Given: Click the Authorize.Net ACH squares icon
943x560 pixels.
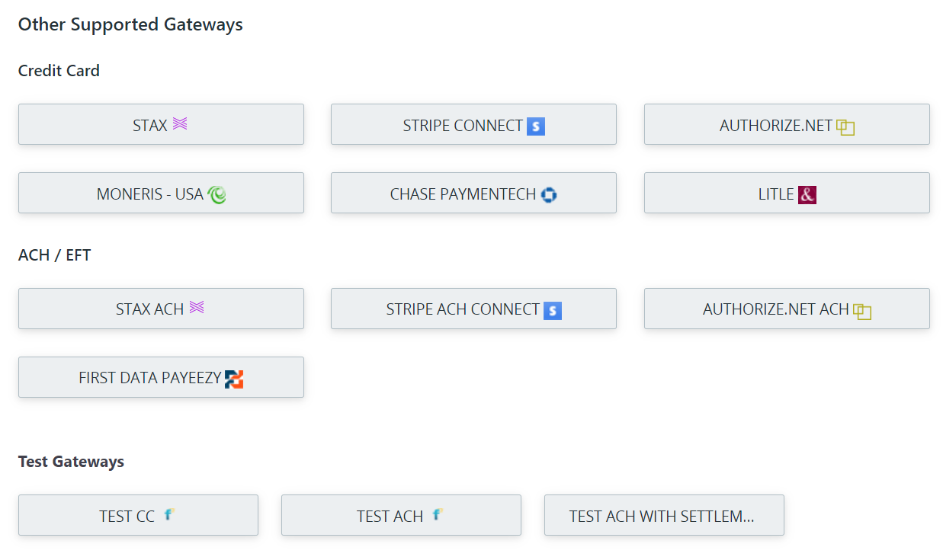Looking at the screenshot, I should coord(862,312).
